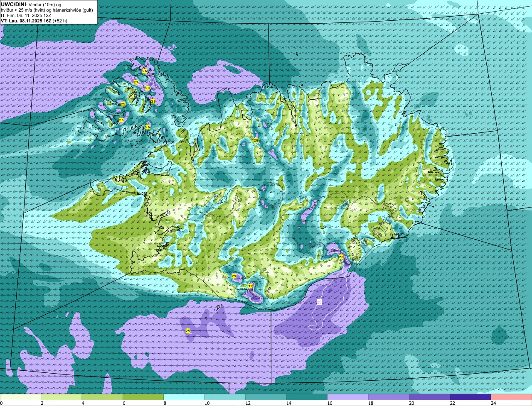Click the legend tick label '22'
This screenshot has width=532, height=406.
[452, 403]
